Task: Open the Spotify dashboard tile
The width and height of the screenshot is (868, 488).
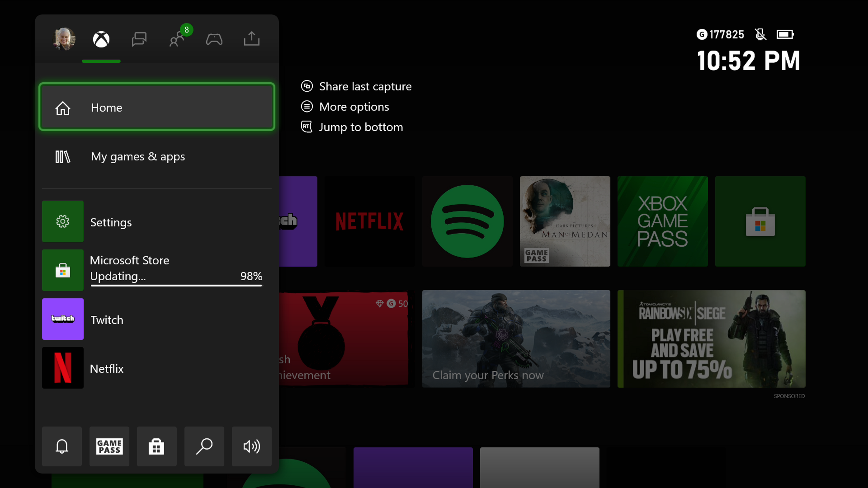Action: (467, 221)
